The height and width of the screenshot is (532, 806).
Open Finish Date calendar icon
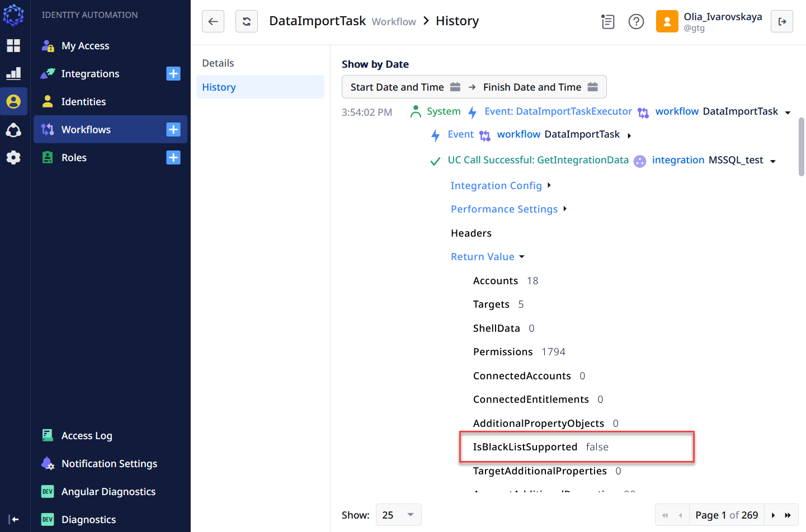(x=593, y=87)
